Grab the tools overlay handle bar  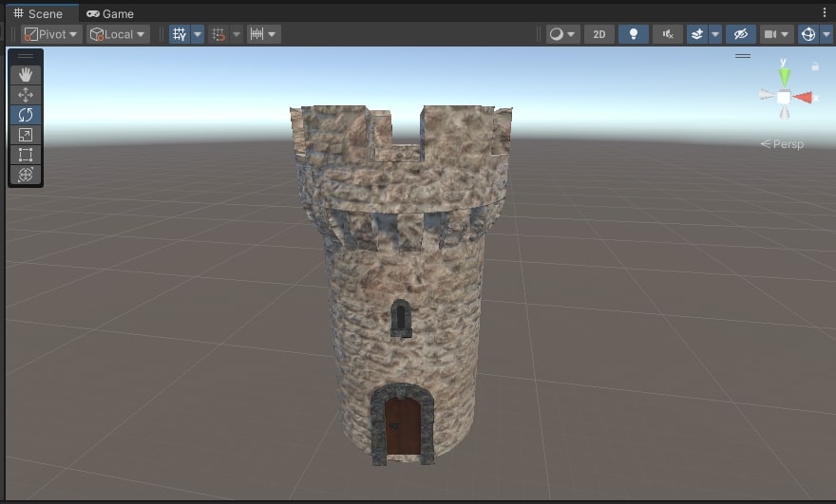pos(26,55)
